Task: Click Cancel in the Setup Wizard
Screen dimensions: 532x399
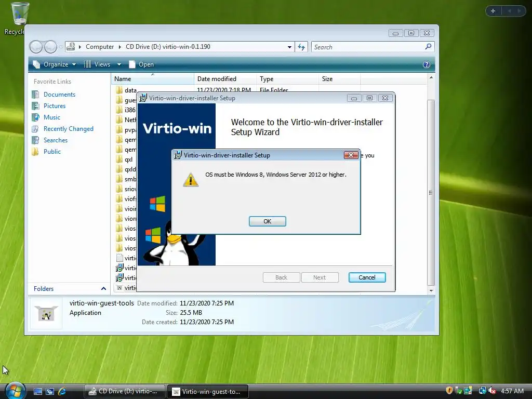Action: (367, 277)
